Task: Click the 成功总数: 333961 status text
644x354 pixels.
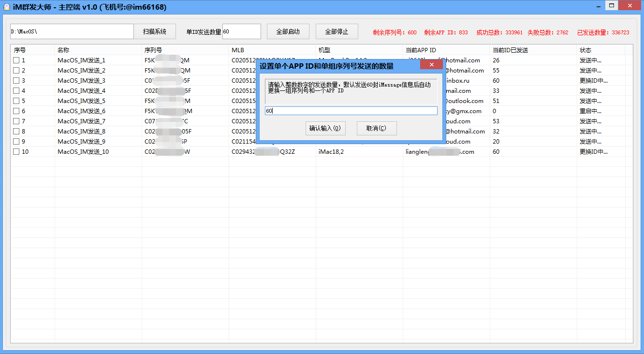Action: [499, 33]
